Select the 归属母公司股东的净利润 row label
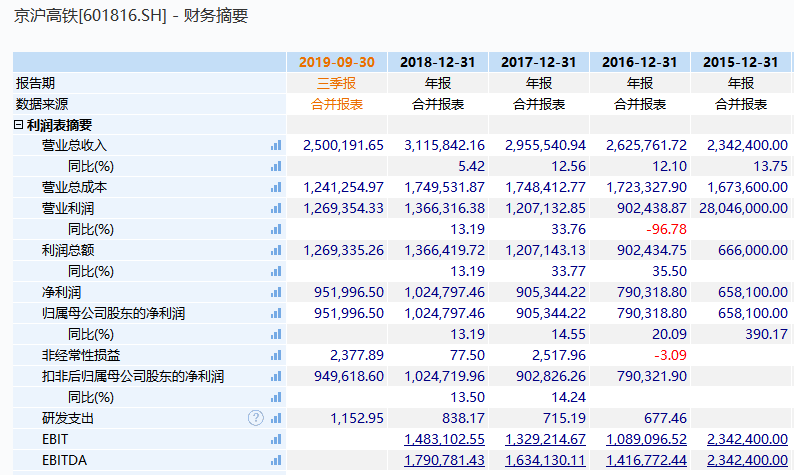 point(113,313)
